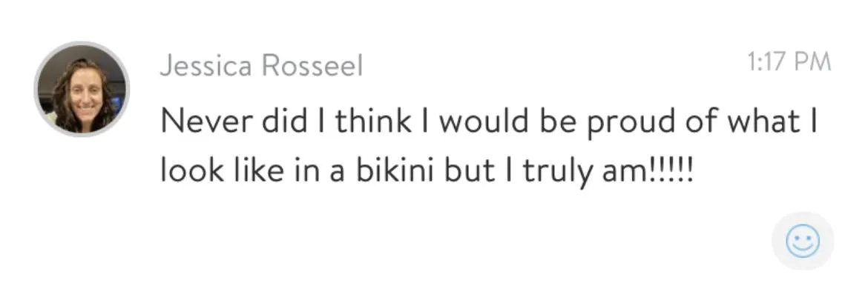Open Jessica Rosseel's sender name
Screen dimensions: 868x300
coord(261,67)
